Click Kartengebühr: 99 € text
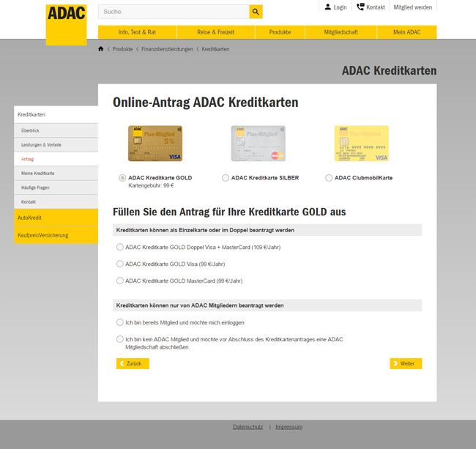This screenshot has width=476, height=449. pos(151,185)
